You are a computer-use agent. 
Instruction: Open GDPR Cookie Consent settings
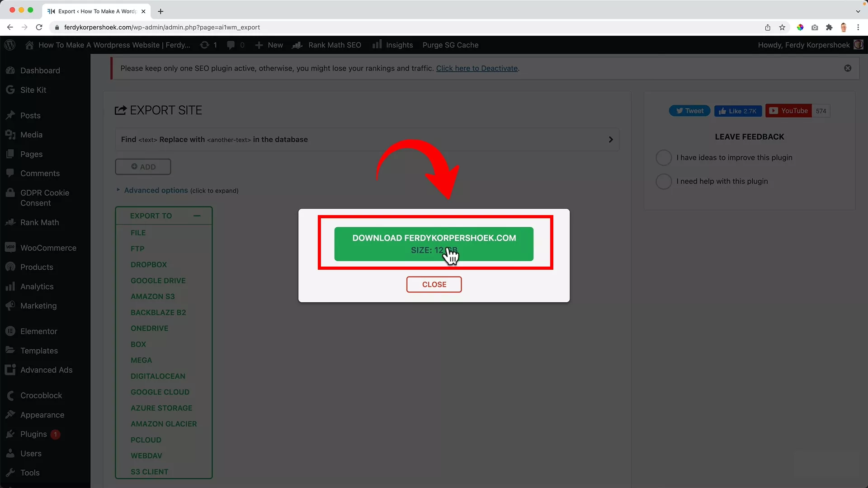tap(45, 198)
